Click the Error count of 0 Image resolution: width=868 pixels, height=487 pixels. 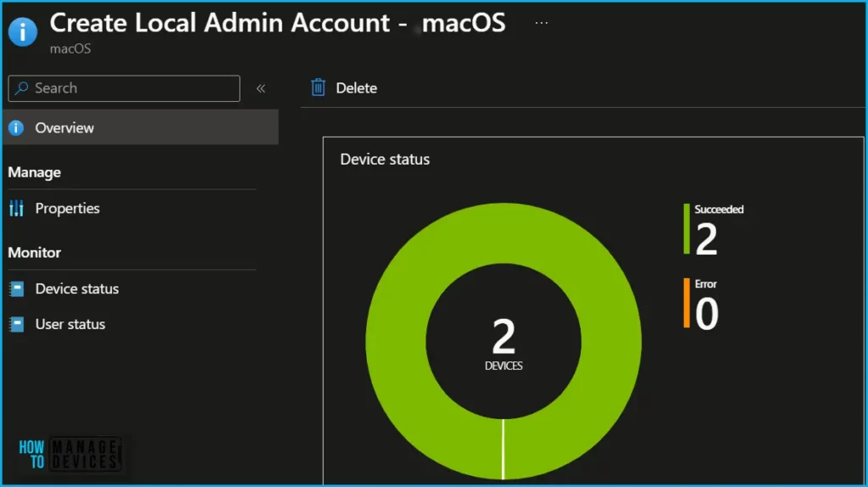tap(707, 314)
